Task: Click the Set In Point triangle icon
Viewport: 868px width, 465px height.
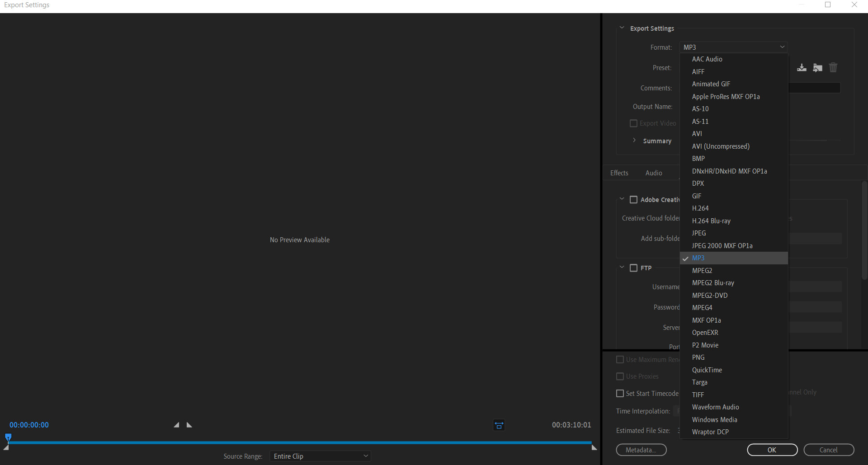Action: (x=176, y=425)
